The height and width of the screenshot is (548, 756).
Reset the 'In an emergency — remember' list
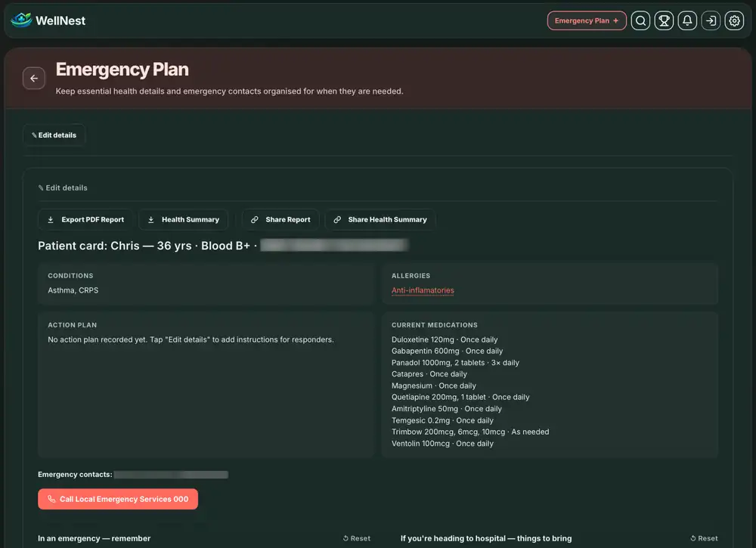click(357, 538)
